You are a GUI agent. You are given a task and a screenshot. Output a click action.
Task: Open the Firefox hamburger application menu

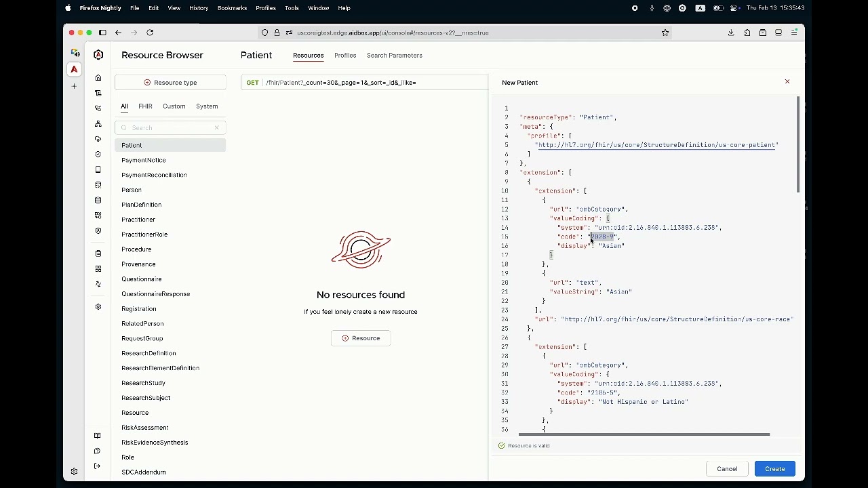[794, 33]
